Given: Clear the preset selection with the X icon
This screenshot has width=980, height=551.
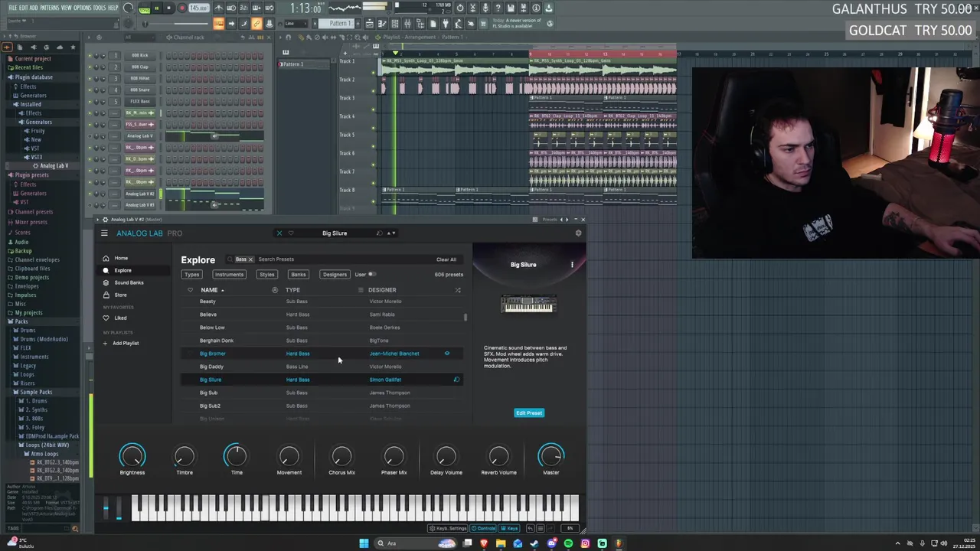Looking at the screenshot, I should (279, 233).
